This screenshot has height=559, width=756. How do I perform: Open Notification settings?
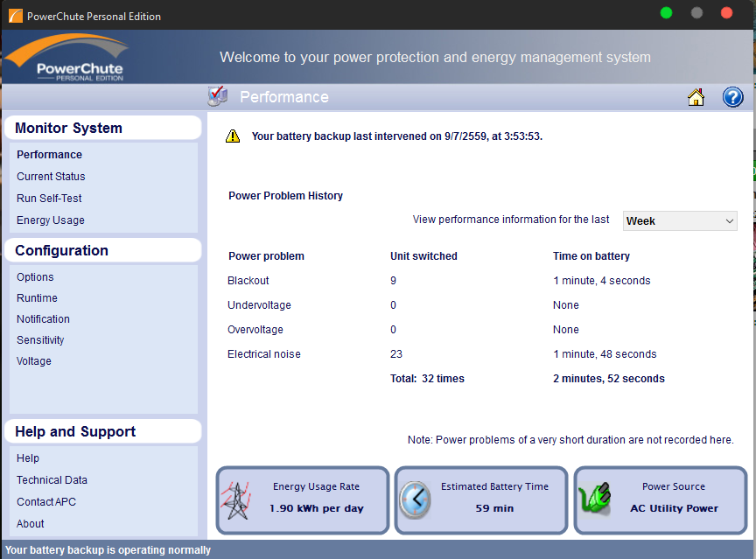[x=43, y=319]
